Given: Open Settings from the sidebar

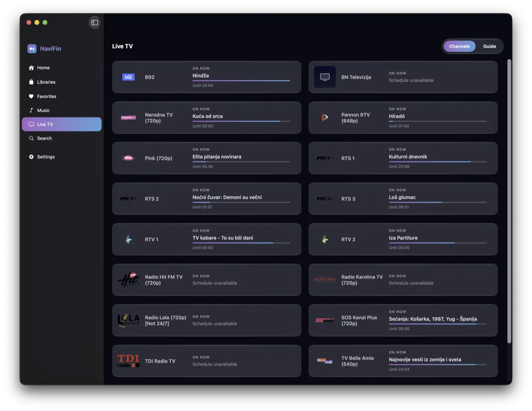Looking at the screenshot, I should pyautogui.click(x=62, y=157).
